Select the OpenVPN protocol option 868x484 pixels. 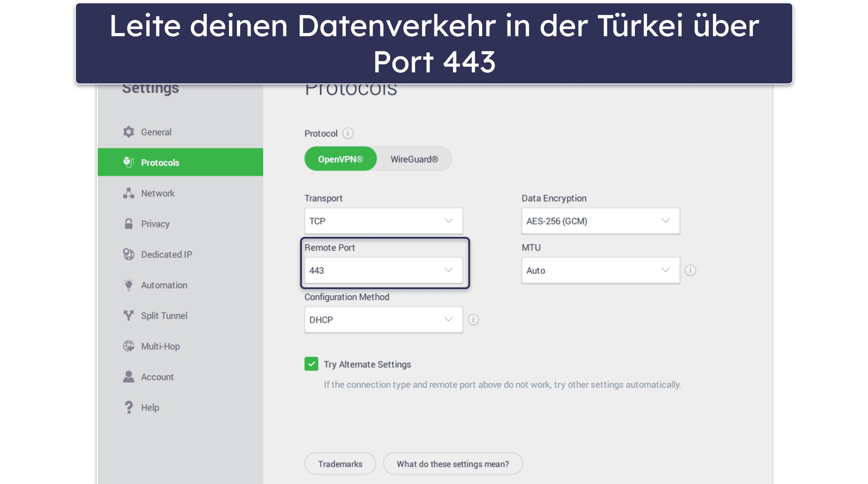coord(340,159)
